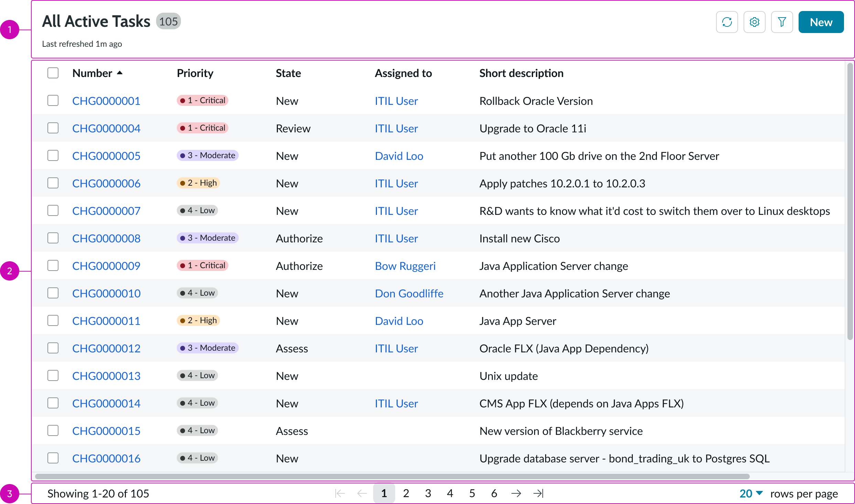Sort the list by Priority column
Viewport: 855px width, 504px height.
coord(195,73)
